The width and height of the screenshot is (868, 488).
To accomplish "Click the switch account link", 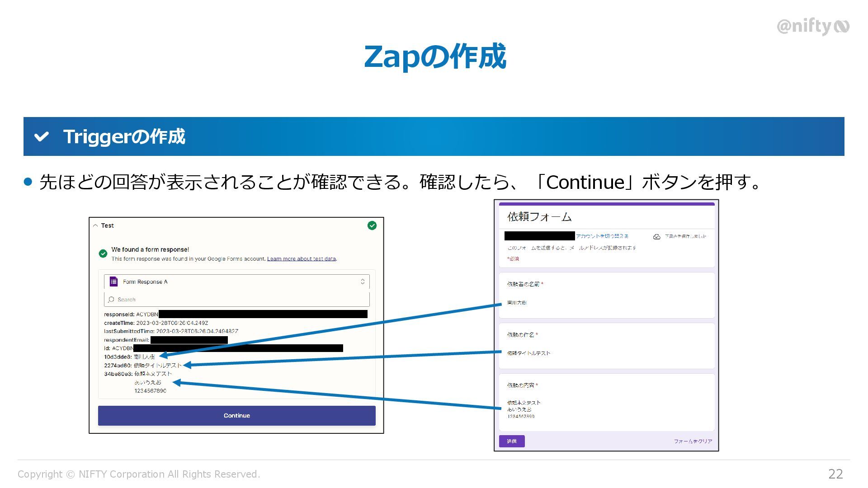I will pos(602,236).
